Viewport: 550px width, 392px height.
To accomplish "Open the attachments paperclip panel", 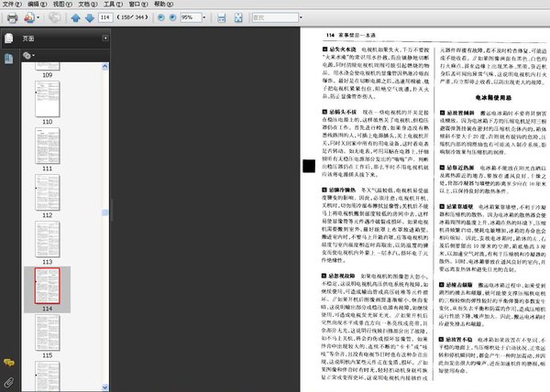I will pyautogui.click(x=8, y=381).
